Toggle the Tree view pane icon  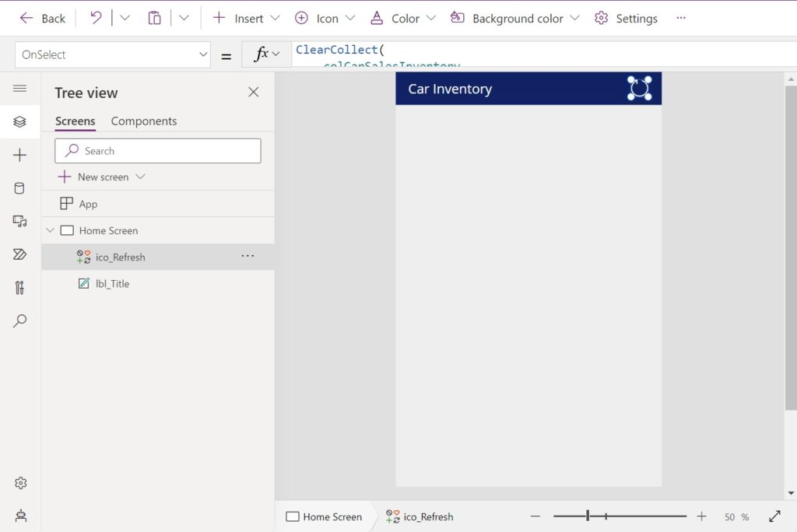click(19, 121)
